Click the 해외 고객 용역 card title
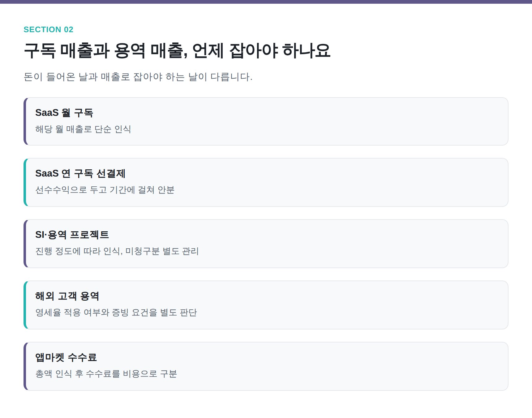 coord(67,296)
